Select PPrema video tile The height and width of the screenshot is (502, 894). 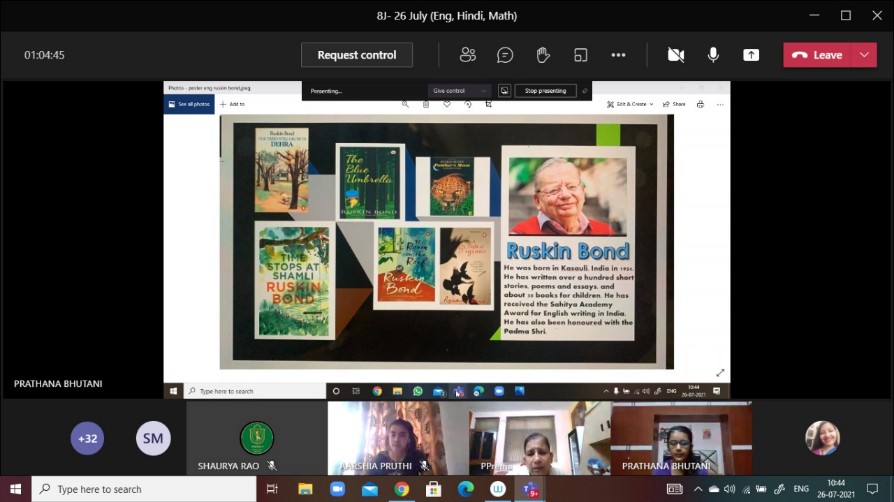tap(539, 438)
